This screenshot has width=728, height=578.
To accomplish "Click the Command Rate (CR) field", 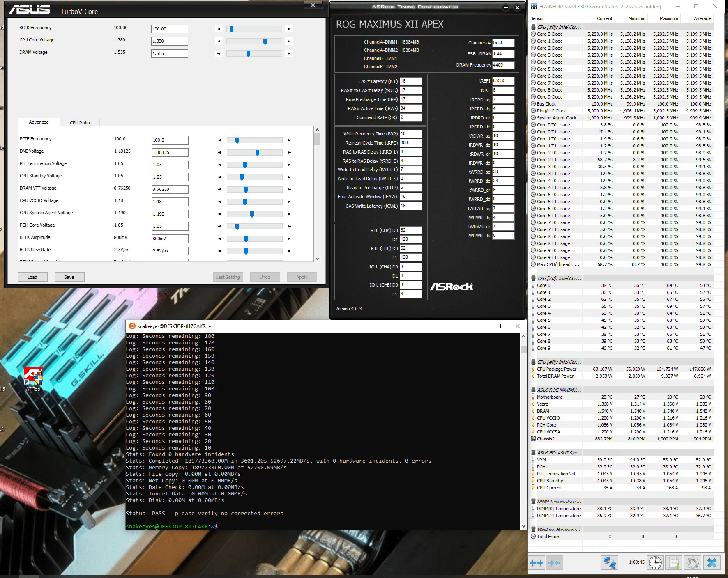I will [411, 117].
